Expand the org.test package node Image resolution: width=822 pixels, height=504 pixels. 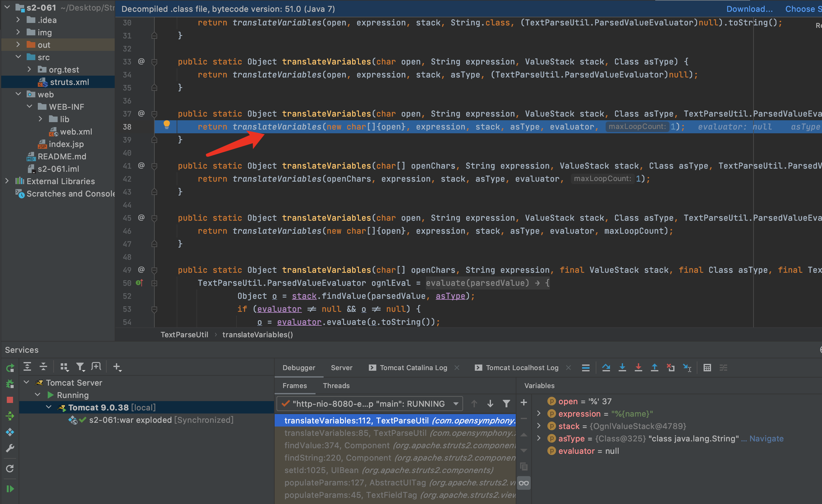pos(29,69)
